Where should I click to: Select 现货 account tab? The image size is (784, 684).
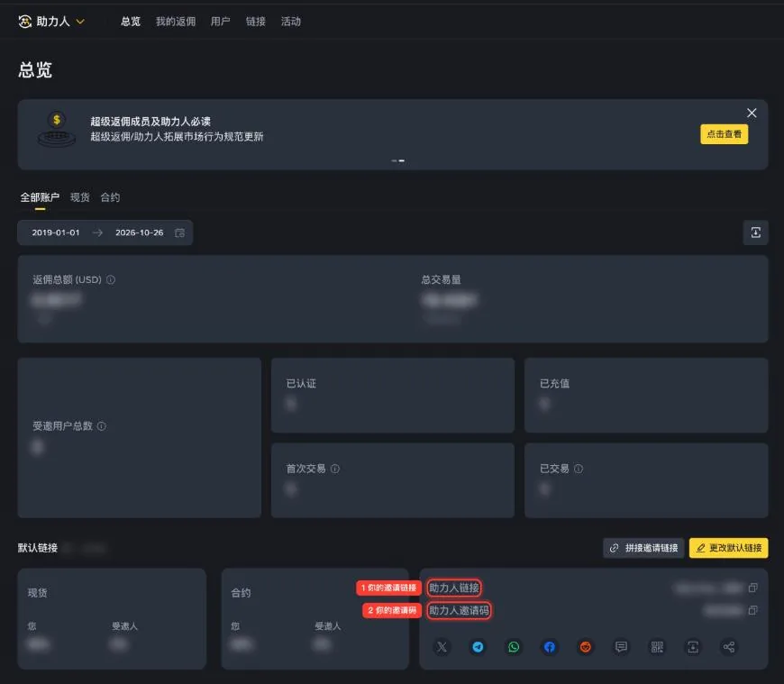click(80, 197)
